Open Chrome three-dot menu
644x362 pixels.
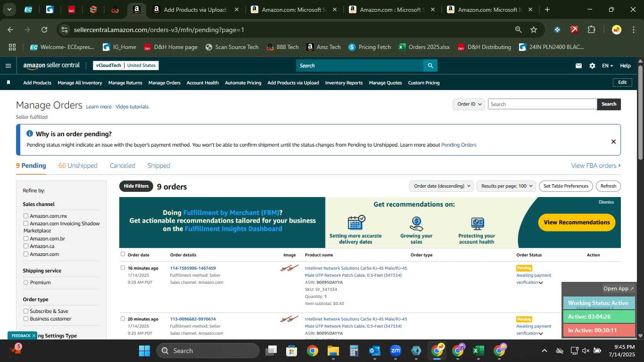(x=633, y=30)
